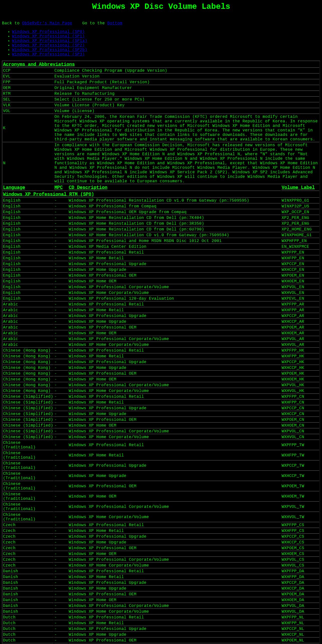Screen dimensions: 322x644
Task: Open Windows XP Professional (SP1a) link
Action: (49, 41)
